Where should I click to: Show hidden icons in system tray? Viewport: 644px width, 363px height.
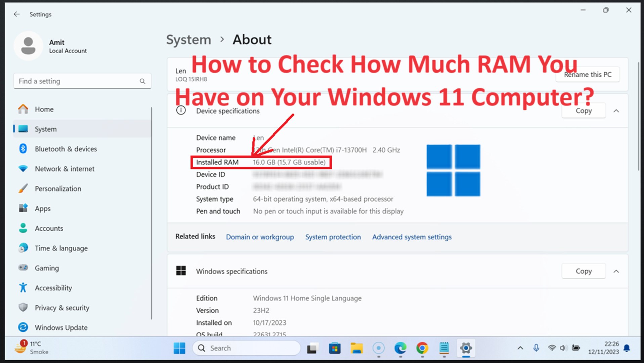coord(520,348)
